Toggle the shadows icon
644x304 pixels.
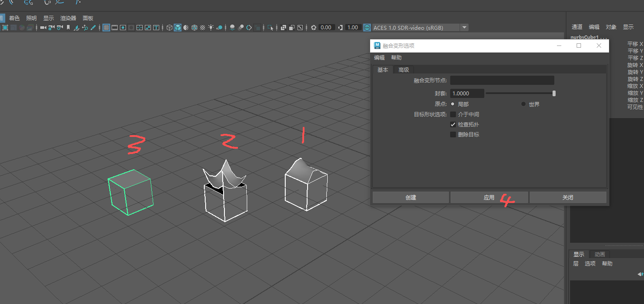click(219, 28)
